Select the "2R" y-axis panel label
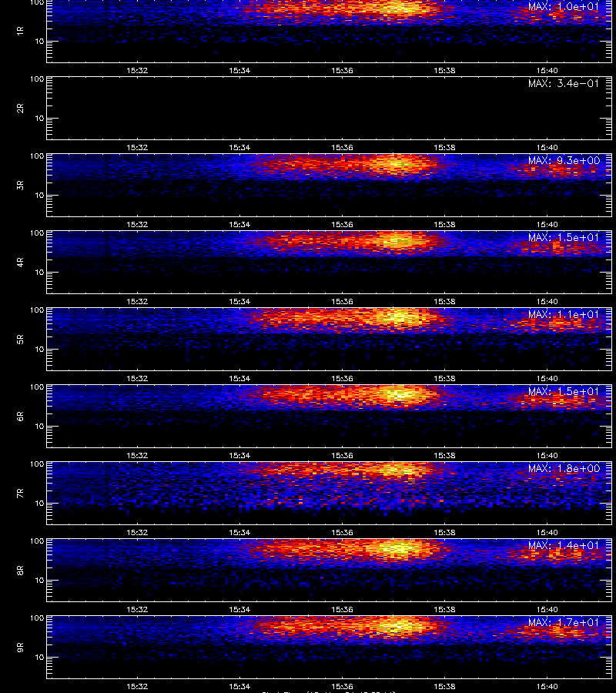 (20, 109)
